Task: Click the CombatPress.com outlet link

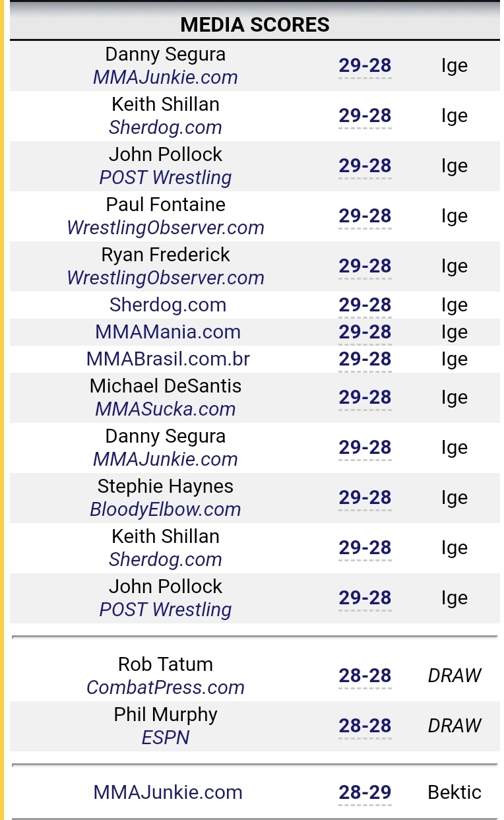Action: 166,687
